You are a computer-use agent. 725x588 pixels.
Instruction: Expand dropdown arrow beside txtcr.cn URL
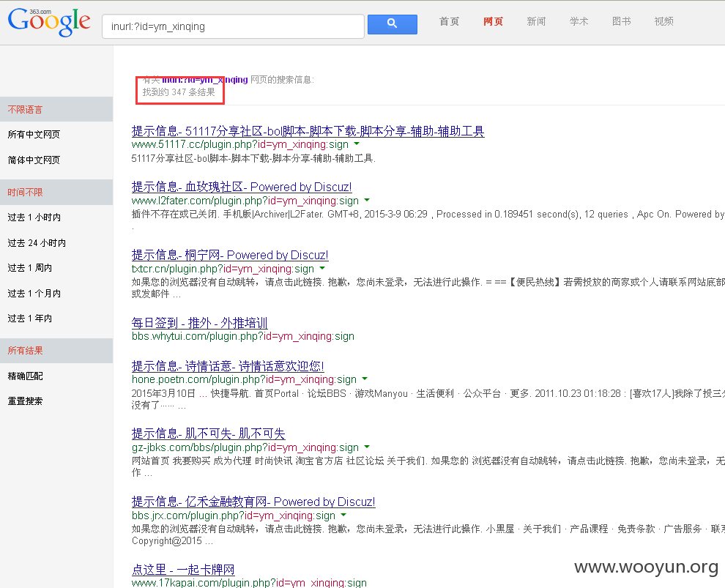(322, 268)
